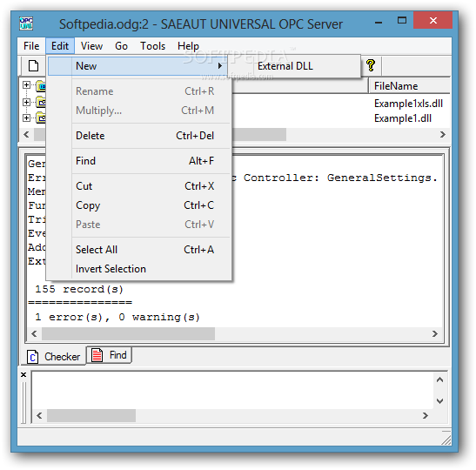Switch to the Find tab
The width and height of the screenshot is (476, 470).
pyautogui.click(x=109, y=355)
